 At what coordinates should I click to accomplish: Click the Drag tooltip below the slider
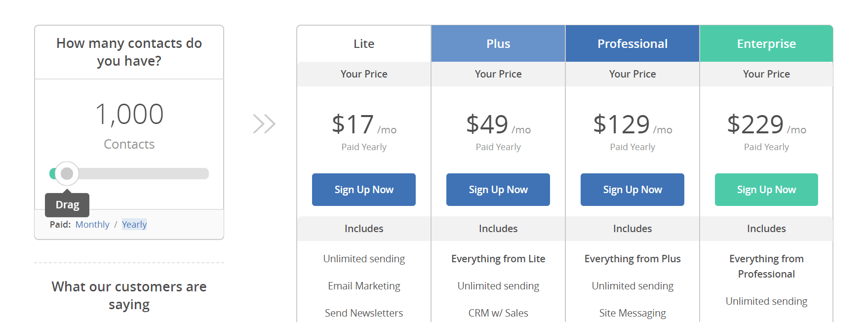[x=67, y=204]
